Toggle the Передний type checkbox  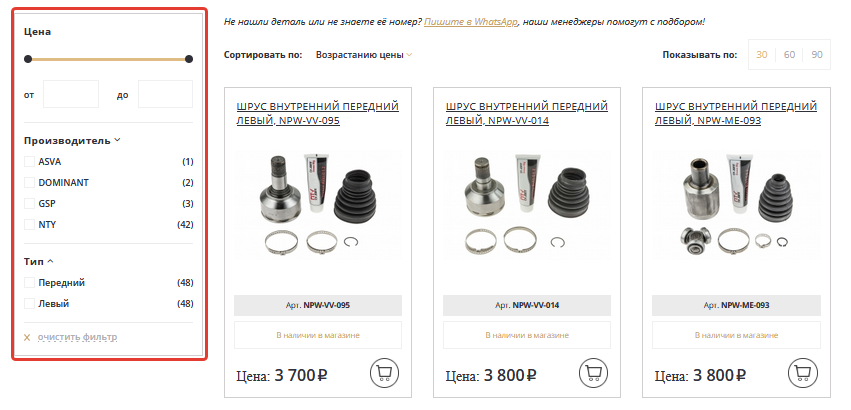[29, 282]
